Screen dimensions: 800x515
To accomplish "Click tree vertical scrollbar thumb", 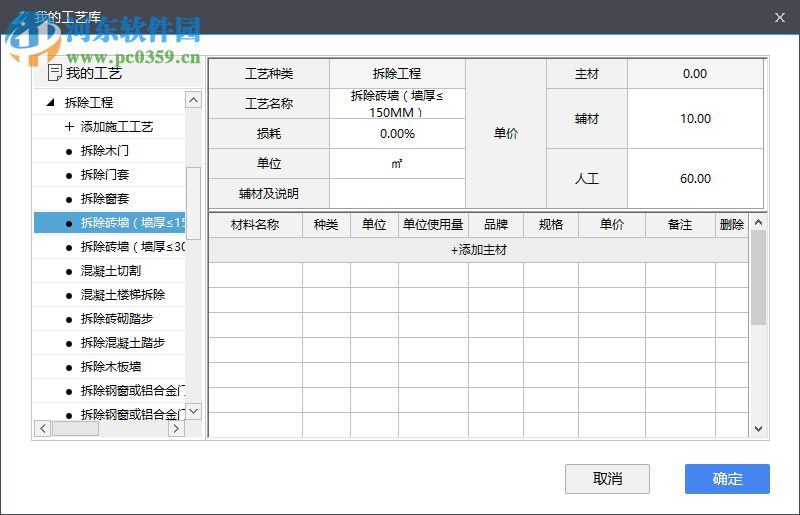I will pyautogui.click(x=193, y=203).
